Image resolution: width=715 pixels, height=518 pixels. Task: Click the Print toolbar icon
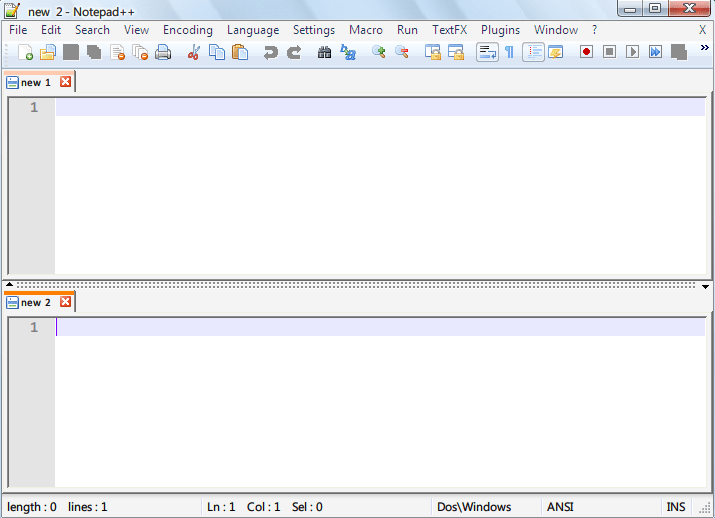163,52
